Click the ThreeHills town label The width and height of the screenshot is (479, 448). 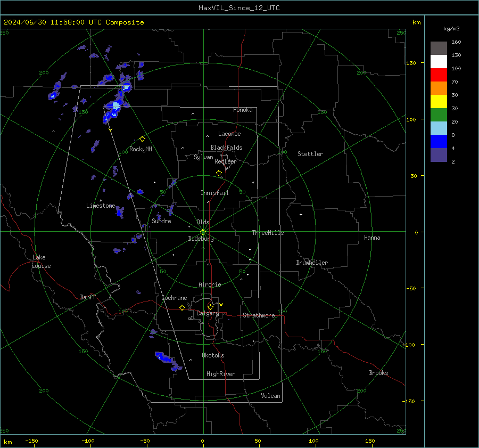(x=268, y=233)
